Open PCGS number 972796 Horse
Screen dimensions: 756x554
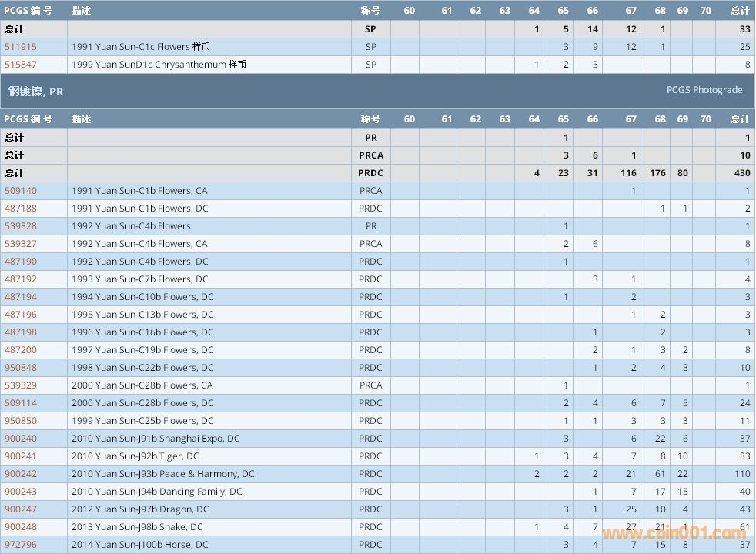coord(21,545)
